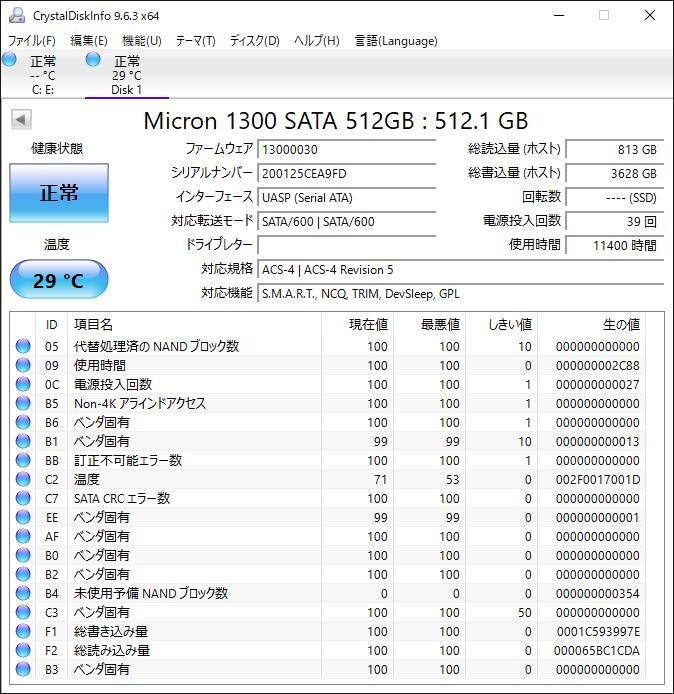This screenshot has height=694, width=674.
Task: Click the CrystalDiskInfo app icon in title bar
Action: [x=17, y=15]
